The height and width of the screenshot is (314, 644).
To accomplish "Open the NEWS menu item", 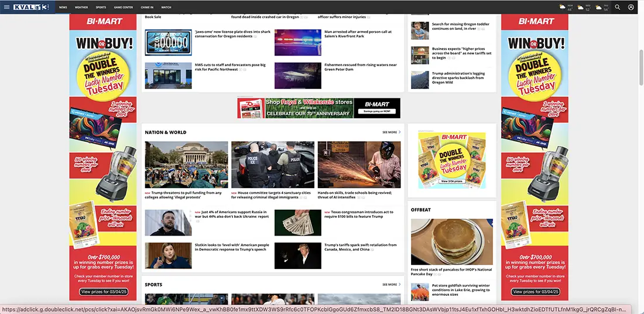I will pyautogui.click(x=63, y=7).
